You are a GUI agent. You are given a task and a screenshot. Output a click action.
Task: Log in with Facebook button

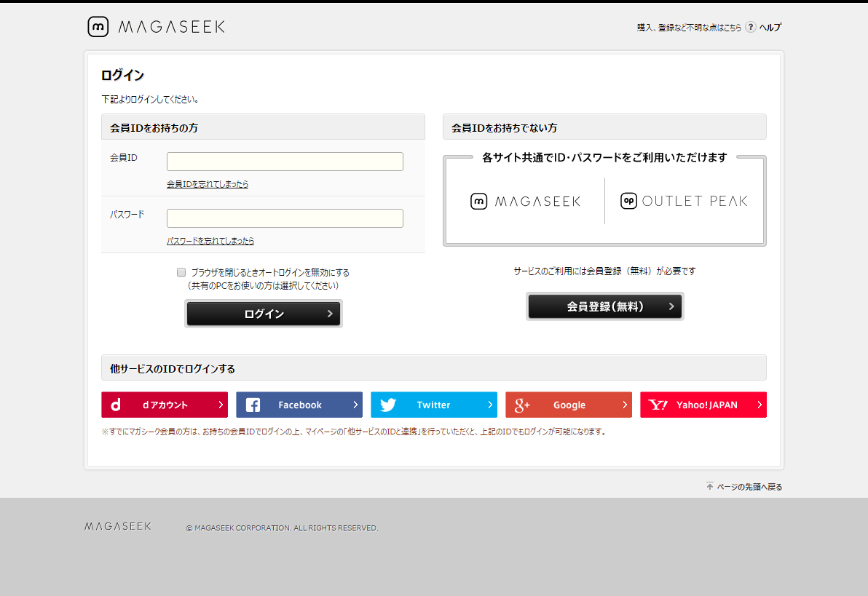click(299, 405)
